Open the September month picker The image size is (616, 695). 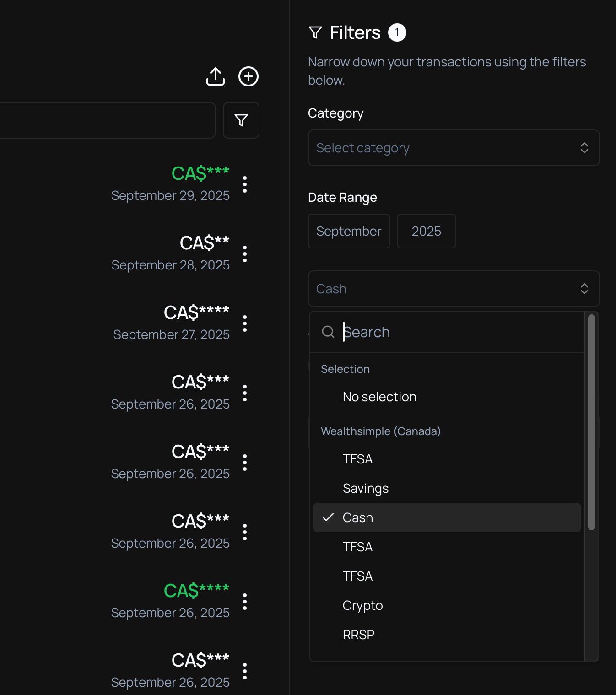349,231
